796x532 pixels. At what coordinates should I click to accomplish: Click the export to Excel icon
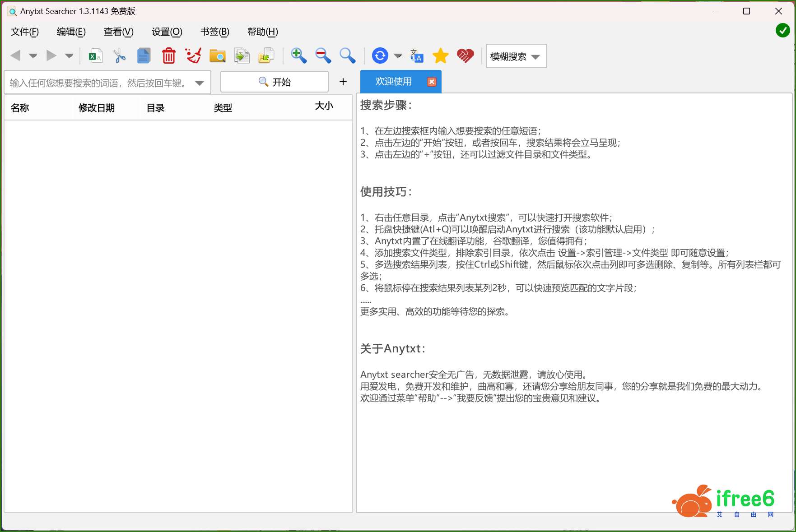(95, 56)
